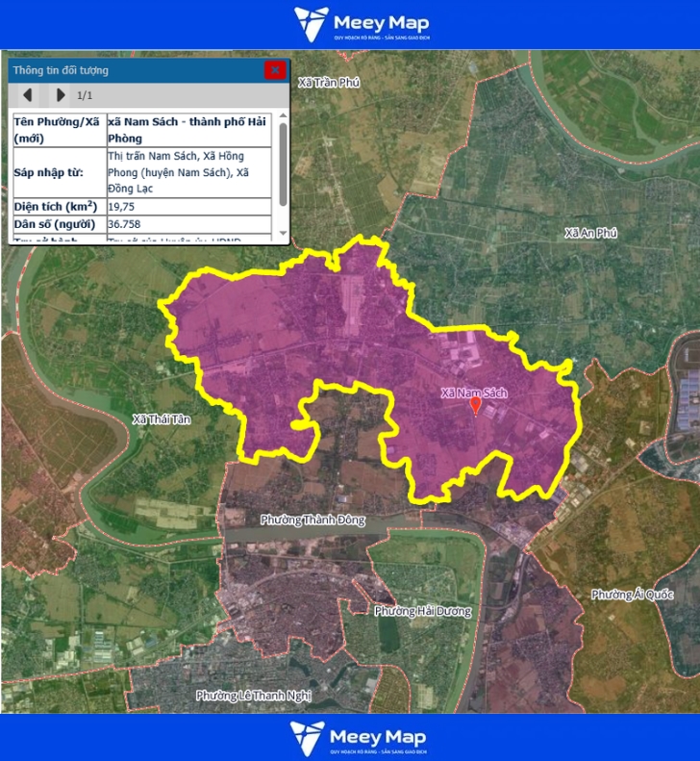Click the Xã Trần Phú map label
The image size is (700, 761).
point(328,83)
